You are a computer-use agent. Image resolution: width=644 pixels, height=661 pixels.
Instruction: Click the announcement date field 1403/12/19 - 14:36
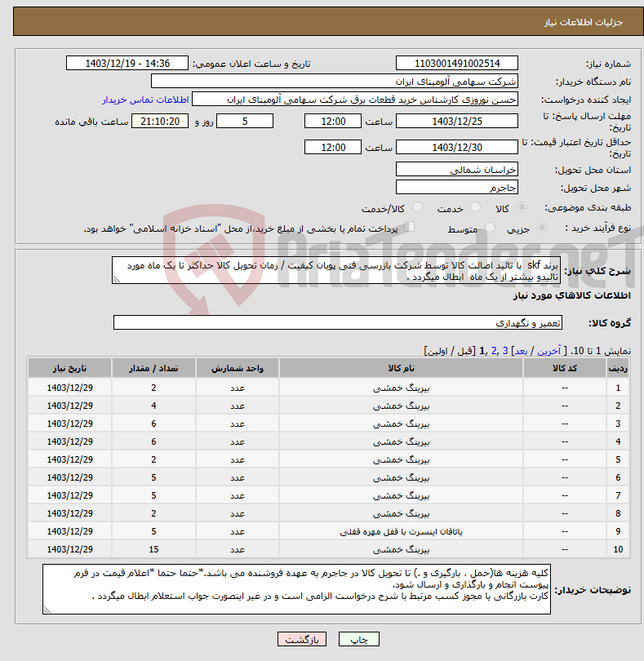click(x=127, y=63)
